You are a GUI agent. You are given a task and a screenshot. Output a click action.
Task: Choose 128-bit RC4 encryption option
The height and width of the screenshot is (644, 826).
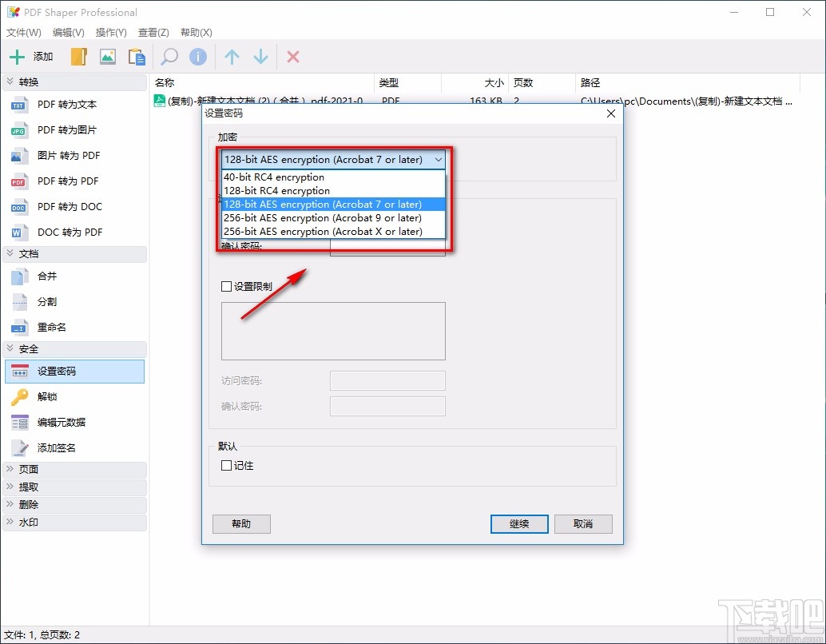point(333,191)
